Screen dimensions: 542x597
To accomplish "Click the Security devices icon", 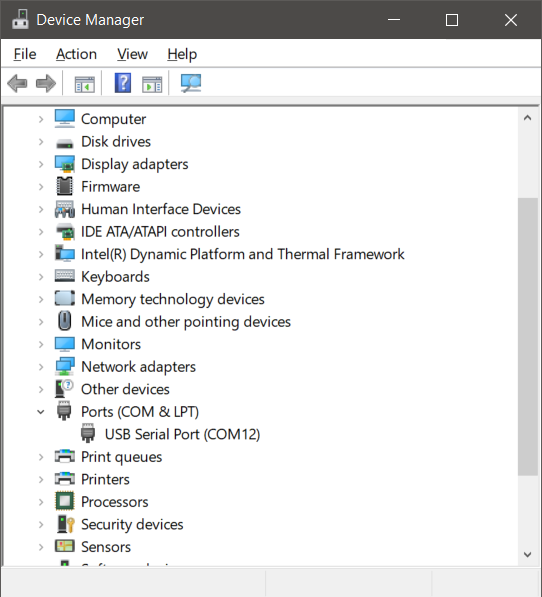I will 65,524.
